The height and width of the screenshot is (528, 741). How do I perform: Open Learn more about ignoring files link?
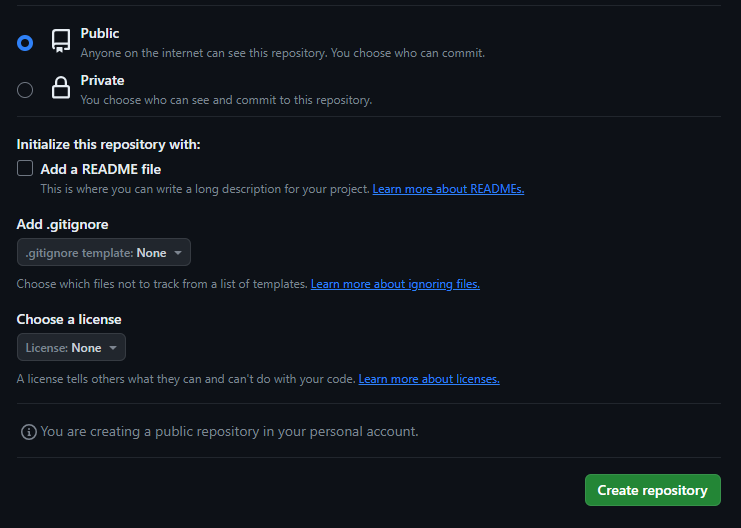(x=395, y=284)
